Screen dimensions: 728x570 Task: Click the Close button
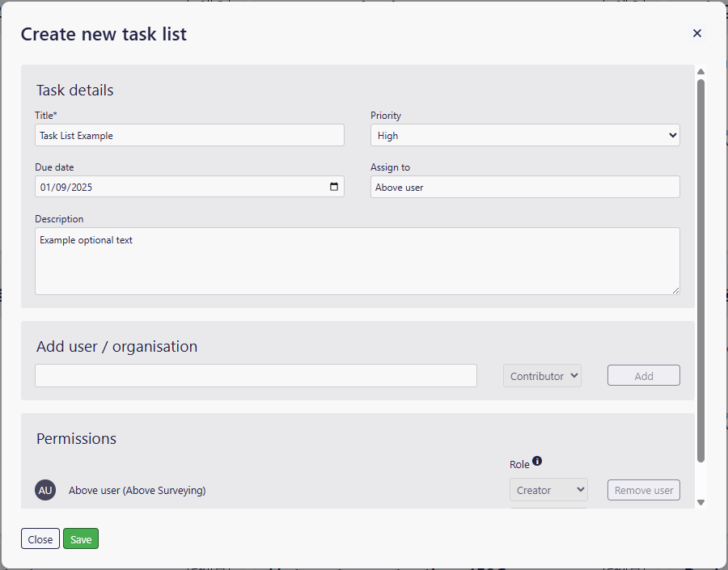pyautogui.click(x=40, y=539)
